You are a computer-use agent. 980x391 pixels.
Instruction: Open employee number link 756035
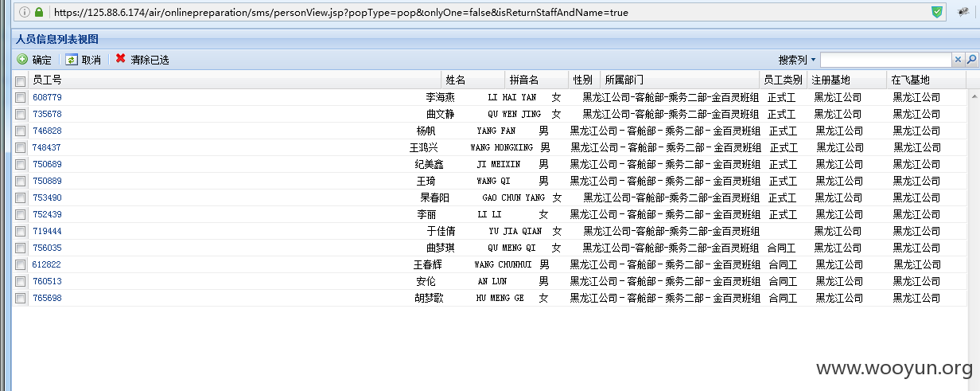(x=47, y=248)
